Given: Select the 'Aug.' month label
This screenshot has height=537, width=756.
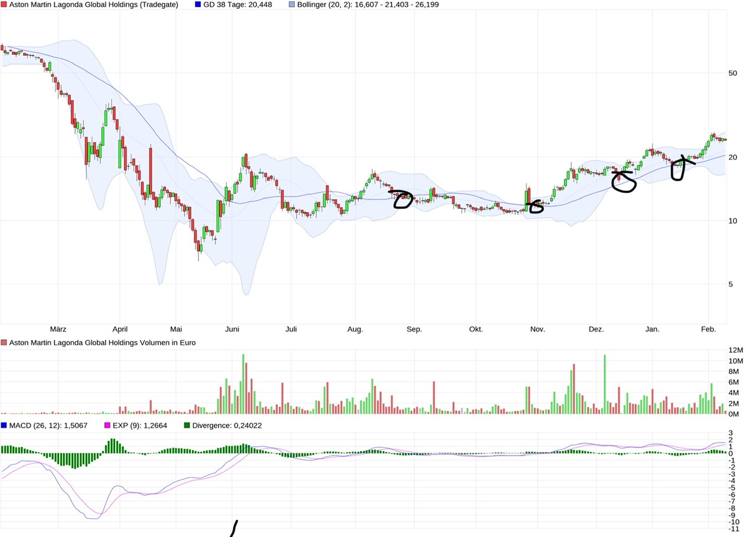Looking at the screenshot, I should (355, 329).
